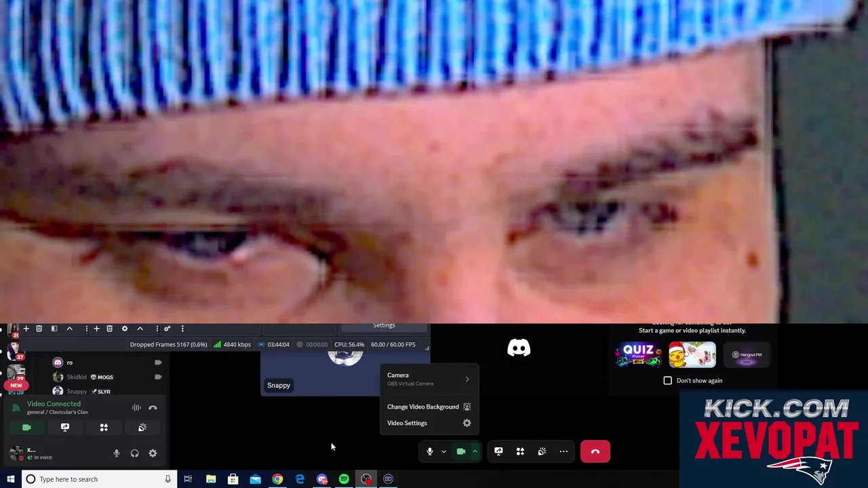The image size is (868, 488).
Task: Share your screen from the voice panel
Action: (65, 428)
